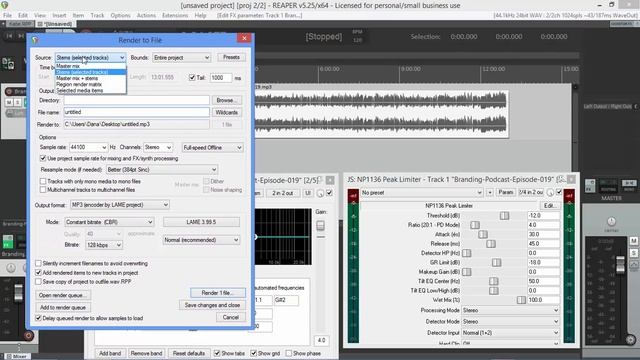Open the Track menu
This screenshot has width=640, height=360.
(97, 15)
